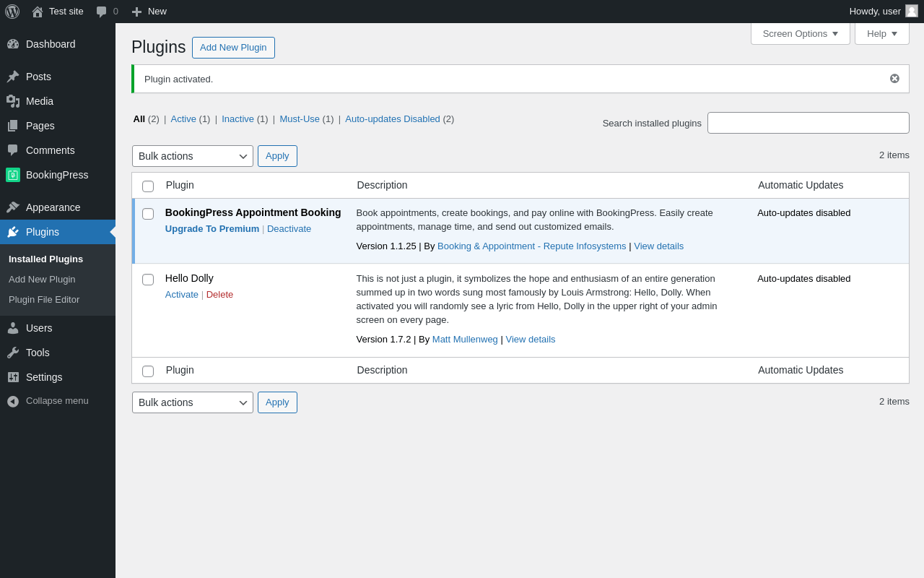Open Plugin File Editor submenu item
Image resolution: width=924 pixels, height=578 pixels.
(44, 300)
